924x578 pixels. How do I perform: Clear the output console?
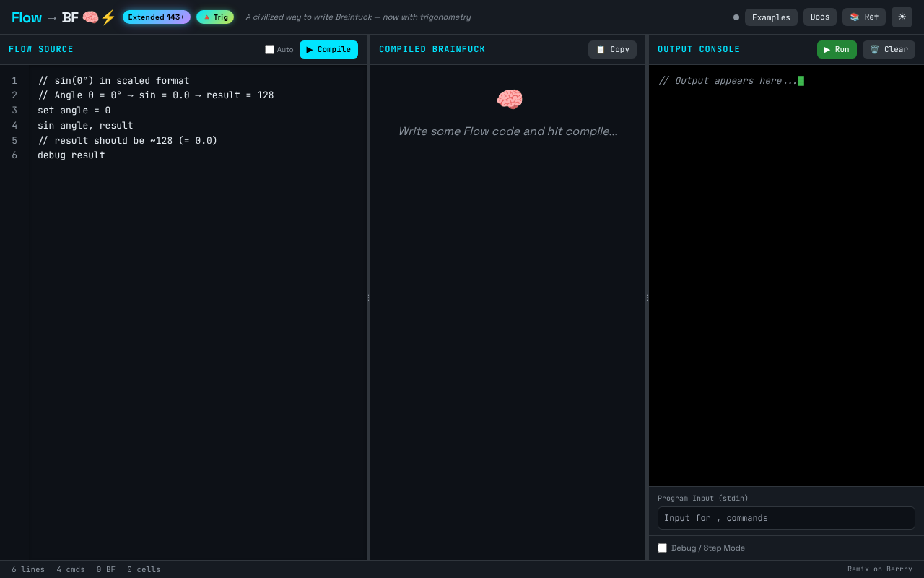(x=889, y=49)
